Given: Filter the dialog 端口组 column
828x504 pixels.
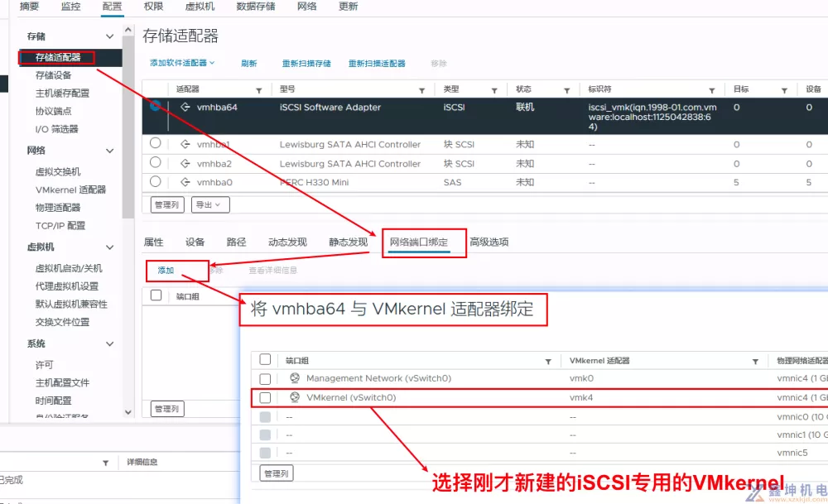Looking at the screenshot, I should [548, 362].
